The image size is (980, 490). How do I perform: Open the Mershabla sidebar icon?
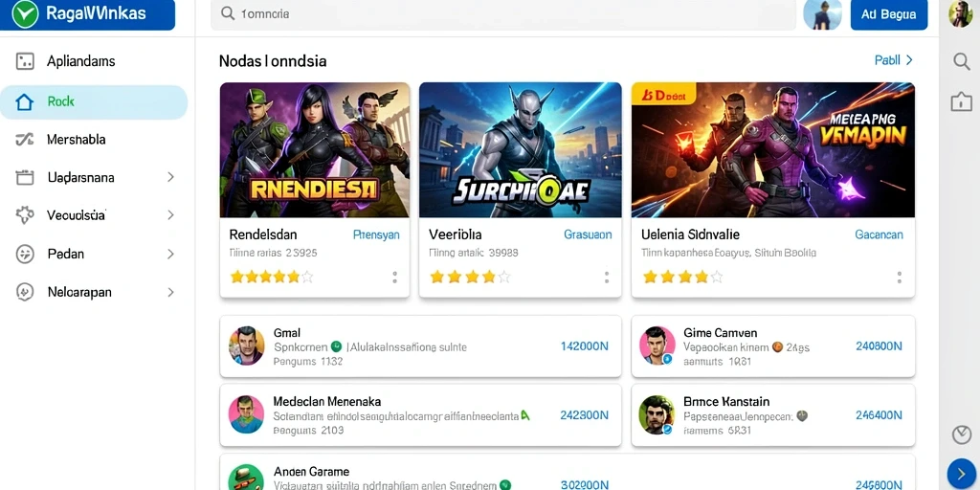tap(24, 140)
